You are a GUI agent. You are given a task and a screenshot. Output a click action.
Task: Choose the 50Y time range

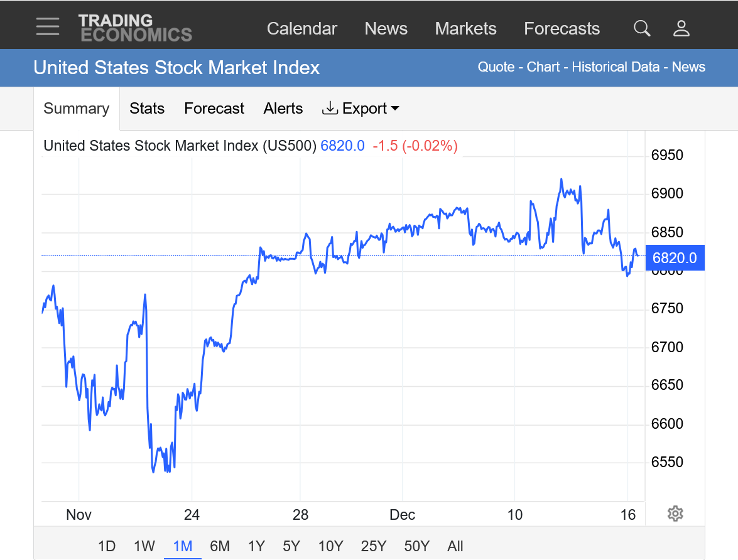point(417,546)
